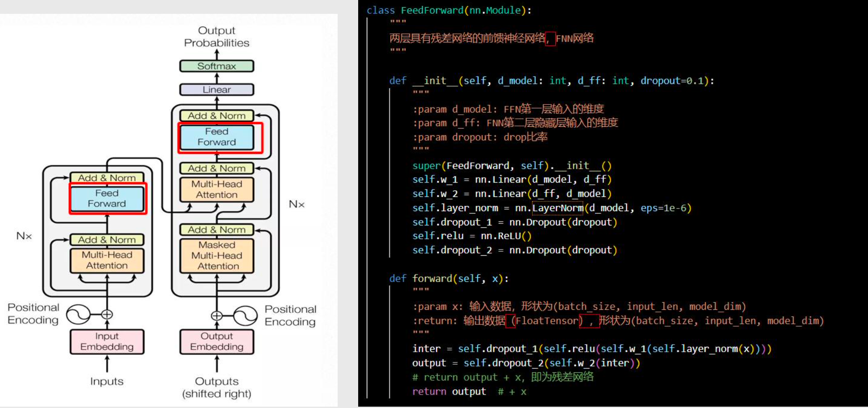Click the decoder Multi-Head Attention block

click(x=217, y=189)
